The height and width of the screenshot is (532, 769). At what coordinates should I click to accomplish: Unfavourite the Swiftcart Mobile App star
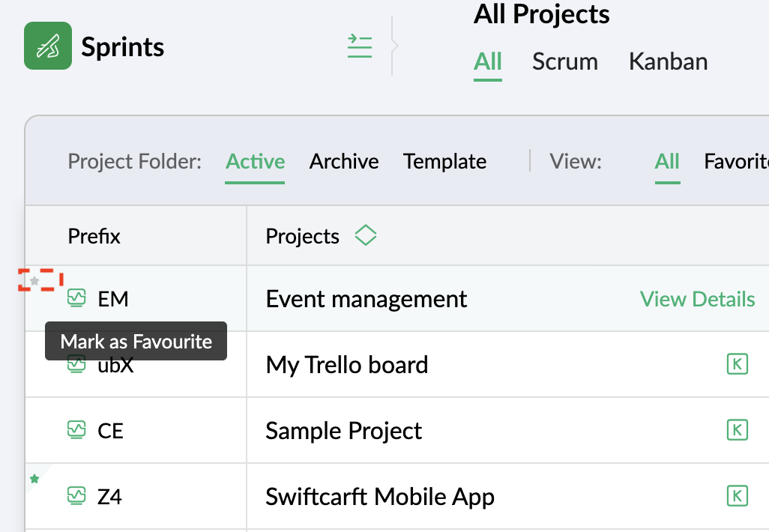tap(34, 479)
